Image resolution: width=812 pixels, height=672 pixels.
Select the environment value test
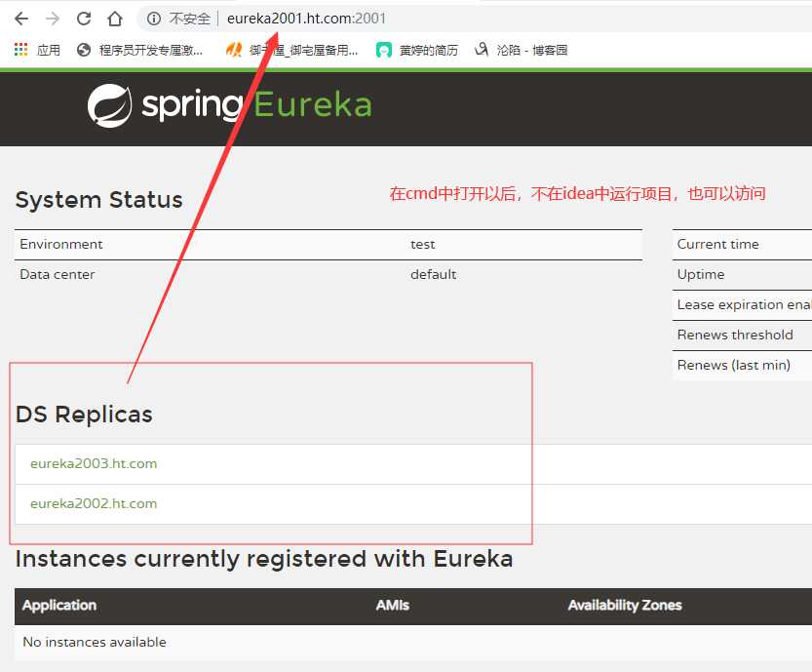pyautogui.click(x=423, y=245)
